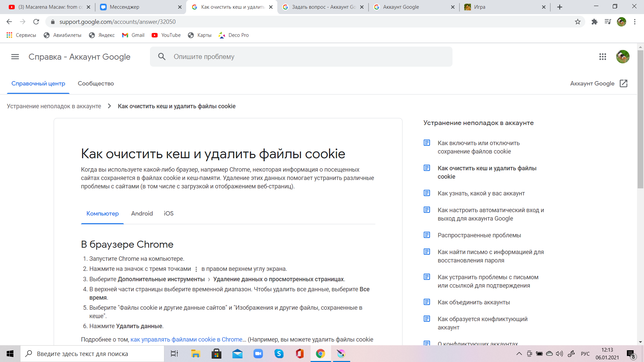Open the Chrome three-dot menu
The width and height of the screenshot is (644, 362).
pyautogui.click(x=635, y=22)
